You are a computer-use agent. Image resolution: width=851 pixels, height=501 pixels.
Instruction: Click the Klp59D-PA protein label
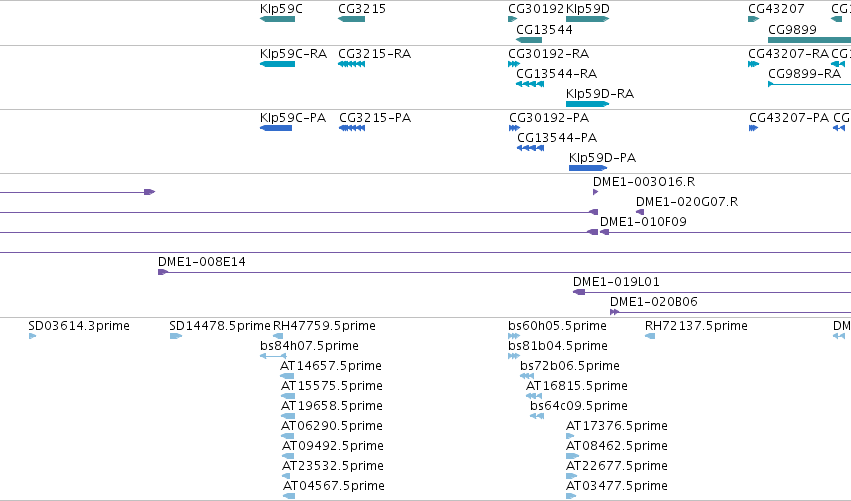(x=602, y=158)
